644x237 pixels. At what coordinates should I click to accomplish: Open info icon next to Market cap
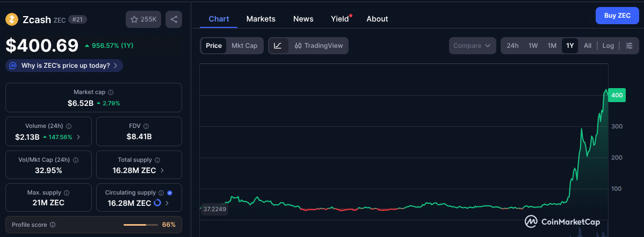coord(111,92)
